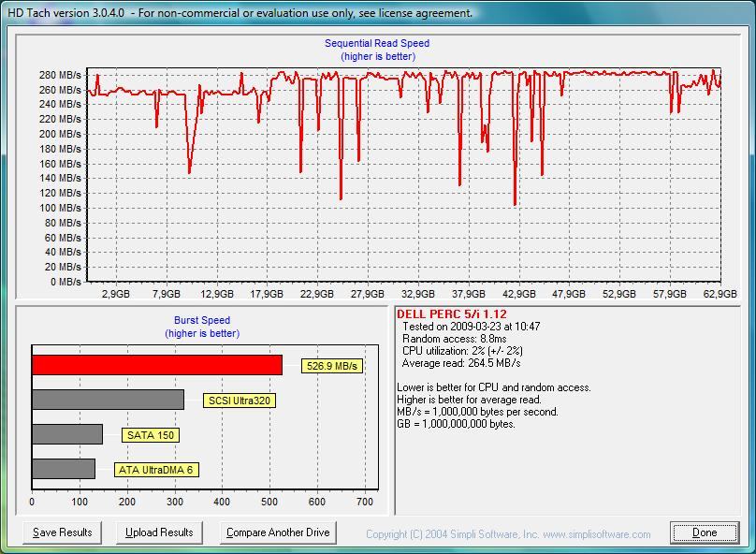Click the Lower is better for CPU line
The image size is (756, 554).
(494, 387)
